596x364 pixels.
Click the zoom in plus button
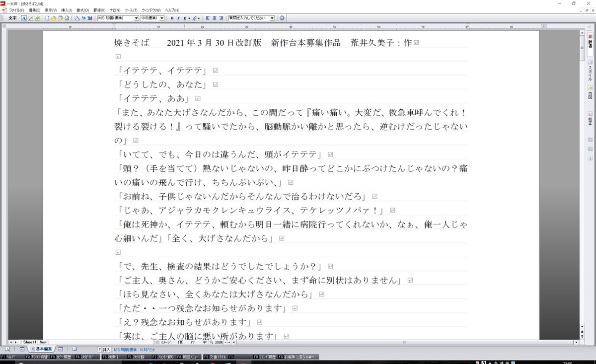(229, 342)
